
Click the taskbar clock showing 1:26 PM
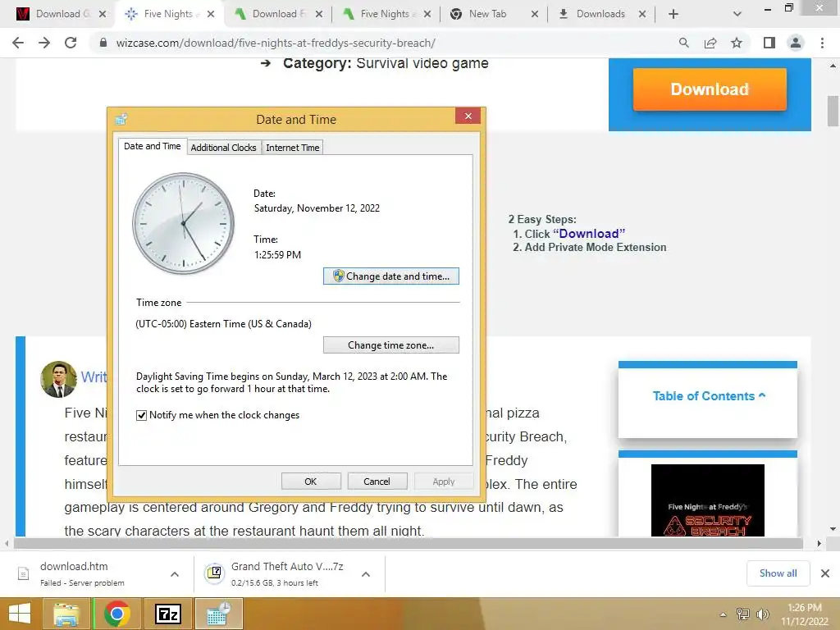[x=804, y=614]
